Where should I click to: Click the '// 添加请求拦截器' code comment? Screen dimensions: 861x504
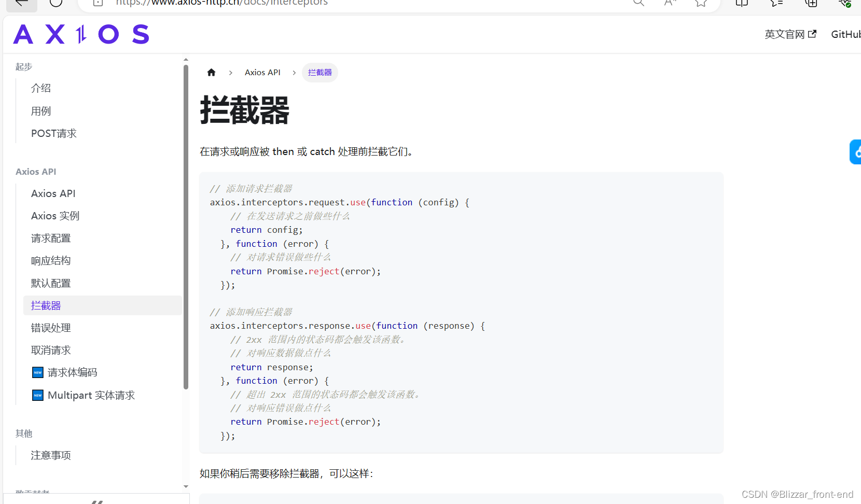click(251, 189)
